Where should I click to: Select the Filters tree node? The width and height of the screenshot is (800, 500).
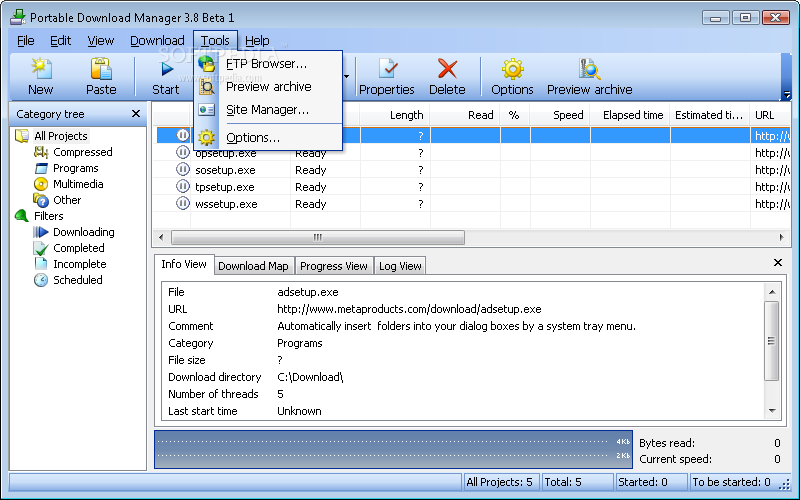48,216
